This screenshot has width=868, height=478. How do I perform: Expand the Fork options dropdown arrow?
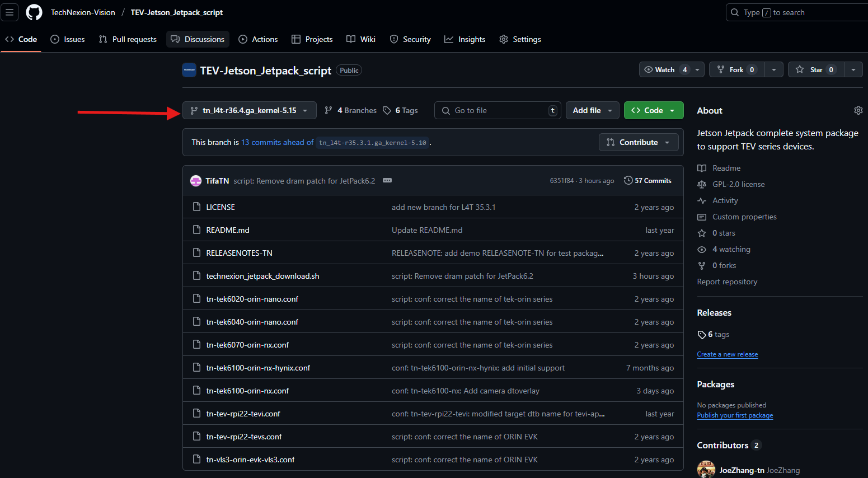pos(773,69)
